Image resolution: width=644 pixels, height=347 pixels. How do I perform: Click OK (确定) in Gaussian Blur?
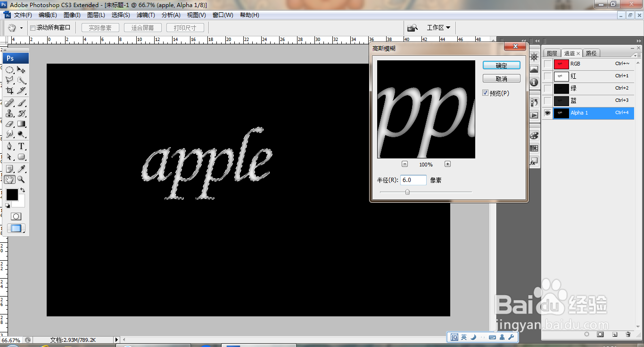point(502,66)
